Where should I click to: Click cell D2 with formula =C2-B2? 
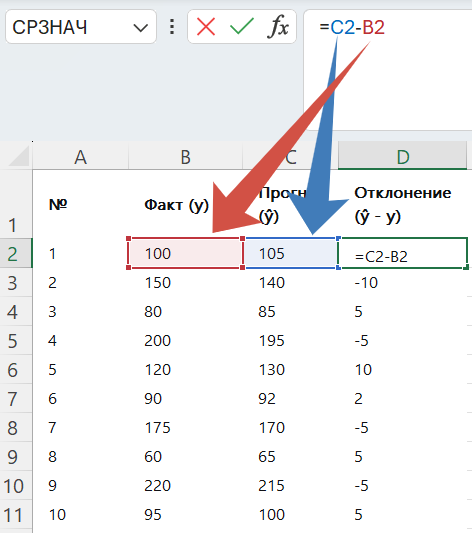tap(403, 253)
